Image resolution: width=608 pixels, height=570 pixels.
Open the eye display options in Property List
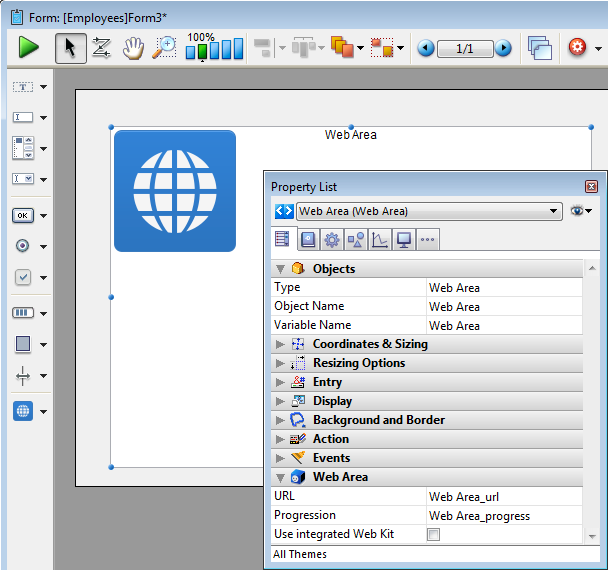581,211
